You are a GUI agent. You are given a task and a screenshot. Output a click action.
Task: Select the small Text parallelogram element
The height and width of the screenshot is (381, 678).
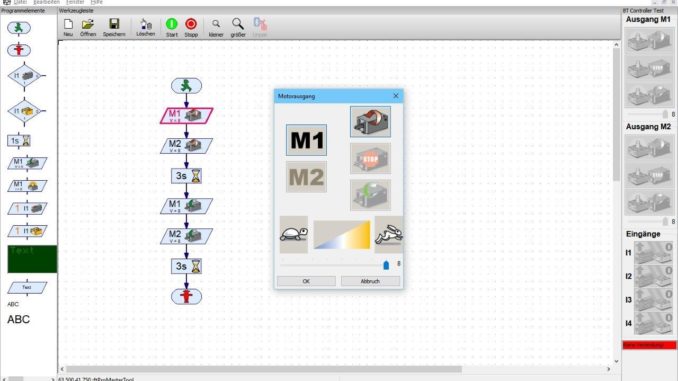point(27,288)
